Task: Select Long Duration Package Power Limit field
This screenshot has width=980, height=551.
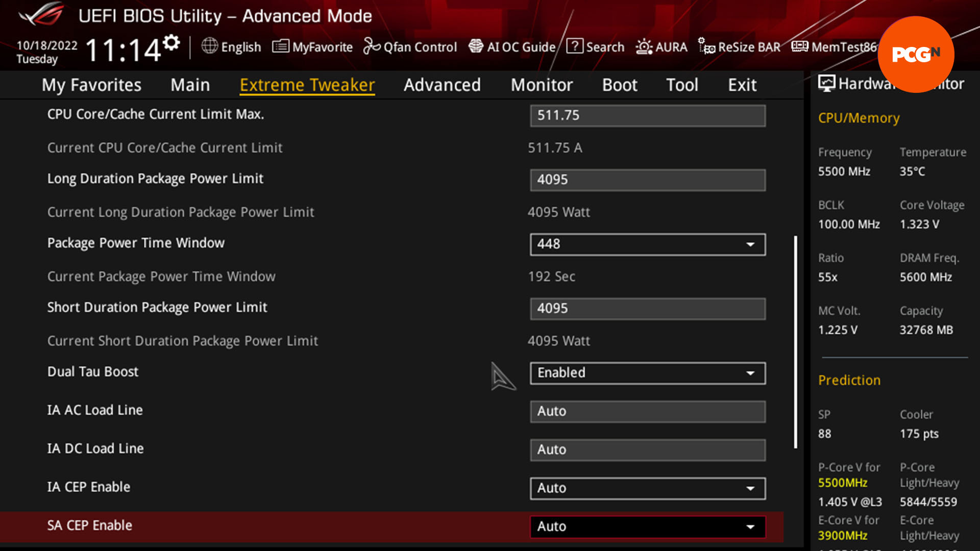Action: coord(647,178)
